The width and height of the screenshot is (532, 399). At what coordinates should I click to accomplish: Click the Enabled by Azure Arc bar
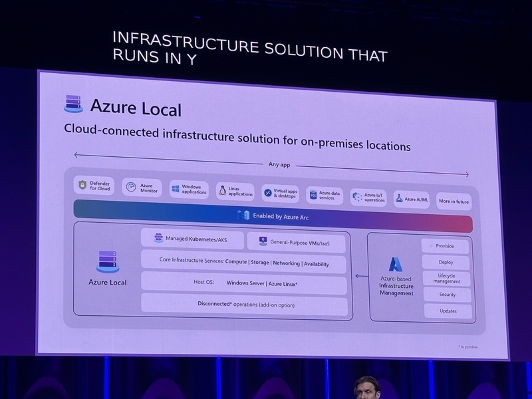click(x=273, y=215)
